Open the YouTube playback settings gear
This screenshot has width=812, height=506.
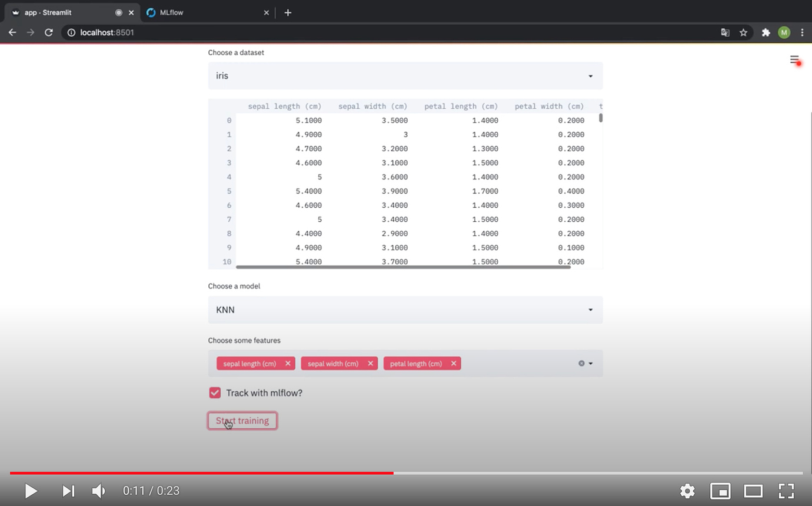tap(687, 491)
